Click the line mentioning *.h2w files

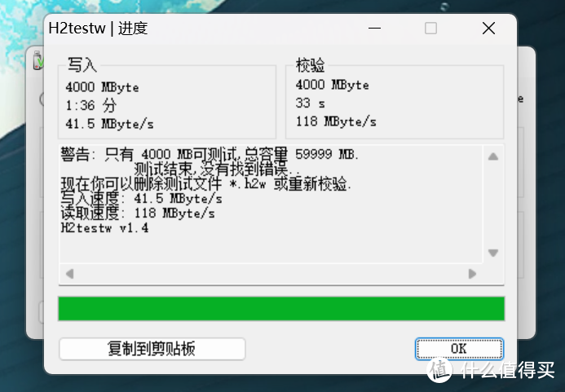205,183
